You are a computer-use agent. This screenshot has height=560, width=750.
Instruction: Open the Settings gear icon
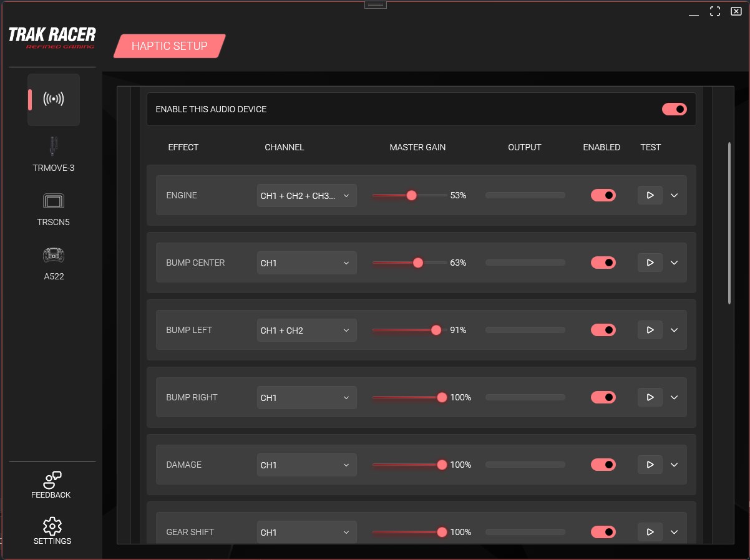click(52, 526)
